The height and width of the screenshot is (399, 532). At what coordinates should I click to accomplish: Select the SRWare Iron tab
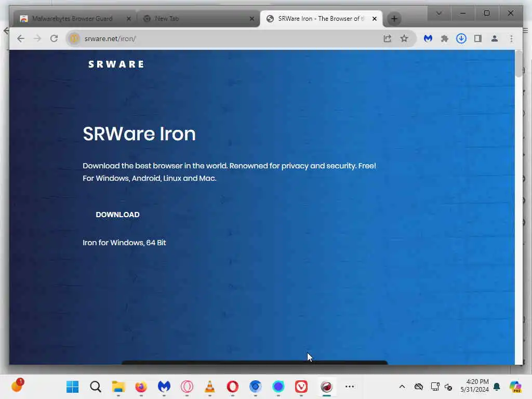click(x=321, y=19)
